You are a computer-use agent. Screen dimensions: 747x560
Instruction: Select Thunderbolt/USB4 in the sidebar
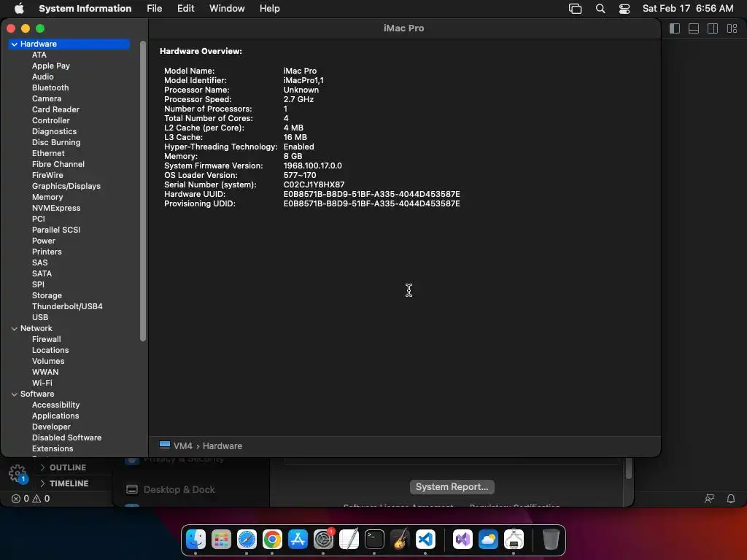(x=67, y=307)
